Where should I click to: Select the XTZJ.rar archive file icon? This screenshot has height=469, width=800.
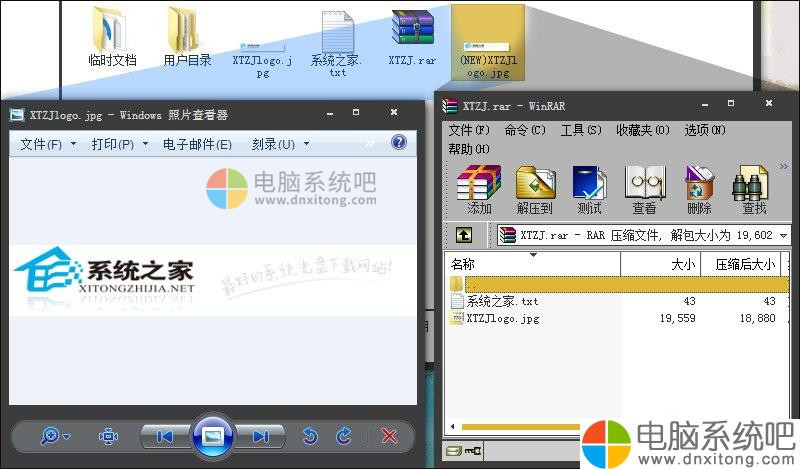click(x=412, y=38)
